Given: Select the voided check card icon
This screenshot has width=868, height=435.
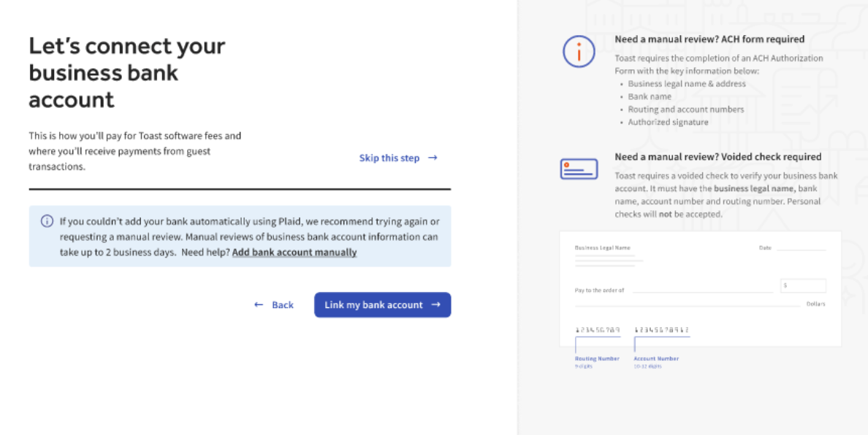Looking at the screenshot, I should tap(579, 168).
